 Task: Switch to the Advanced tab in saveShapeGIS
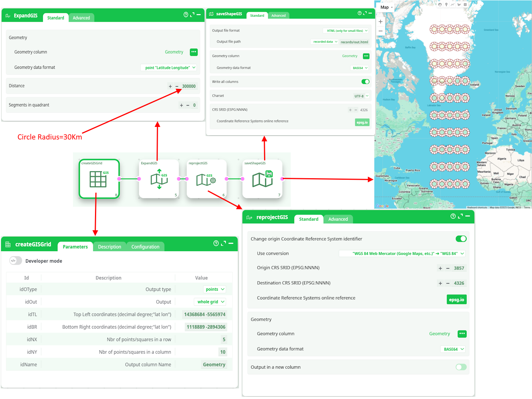[279, 15]
